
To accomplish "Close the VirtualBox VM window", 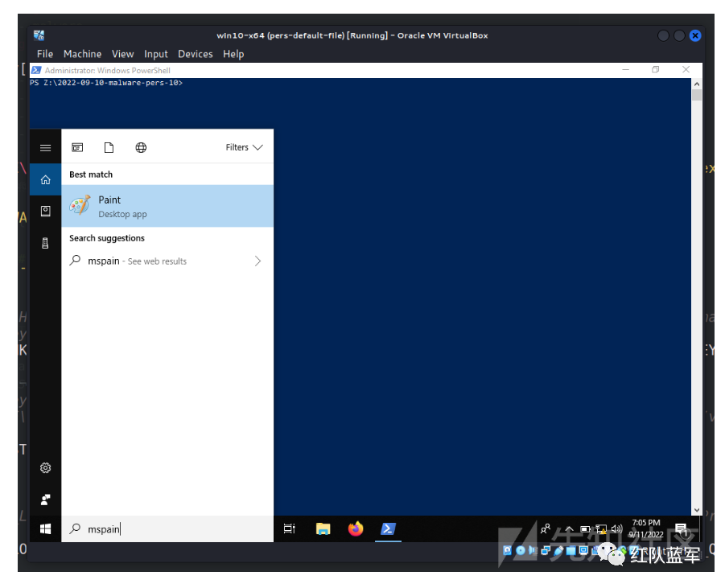I will tap(695, 35).
